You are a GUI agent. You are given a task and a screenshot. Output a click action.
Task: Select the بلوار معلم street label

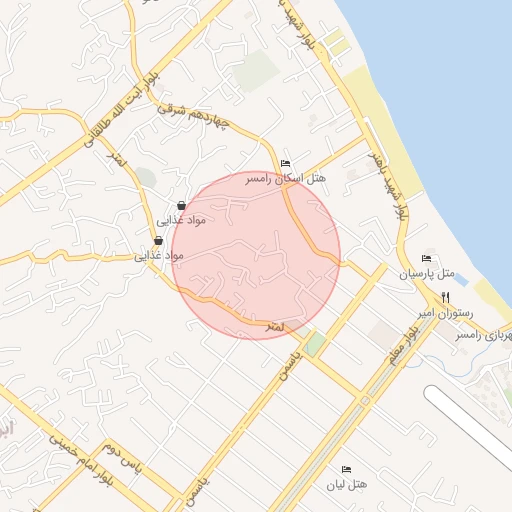coord(404,345)
